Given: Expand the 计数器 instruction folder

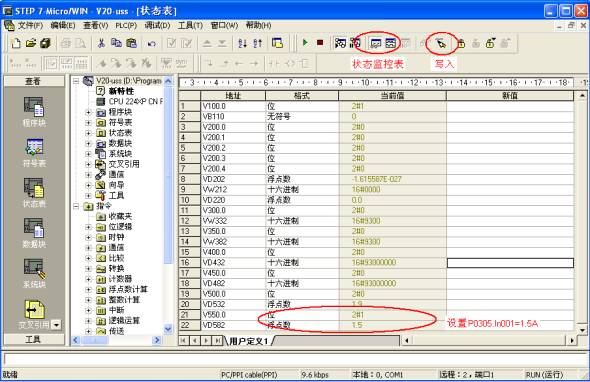Looking at the screenshot, I should point(88,279).
